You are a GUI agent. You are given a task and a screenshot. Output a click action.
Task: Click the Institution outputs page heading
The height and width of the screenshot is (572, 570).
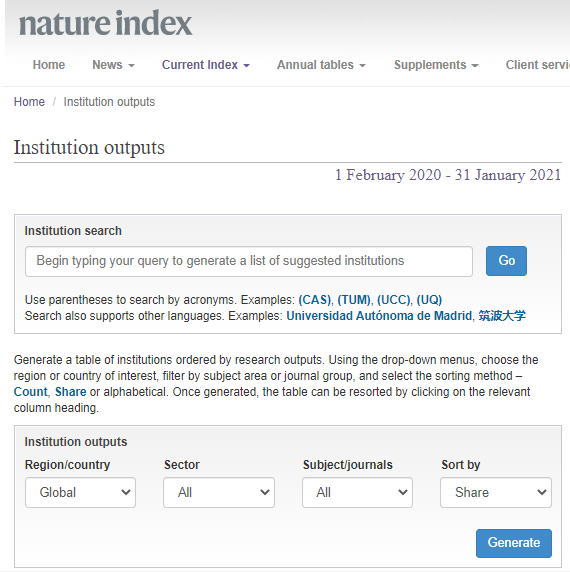pos(89,148)
